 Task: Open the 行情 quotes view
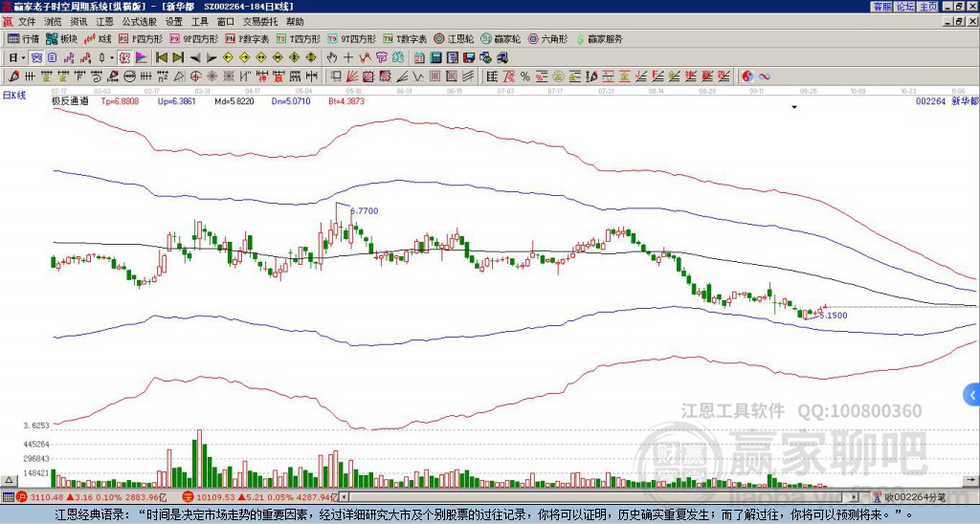[x=23, y=38]
